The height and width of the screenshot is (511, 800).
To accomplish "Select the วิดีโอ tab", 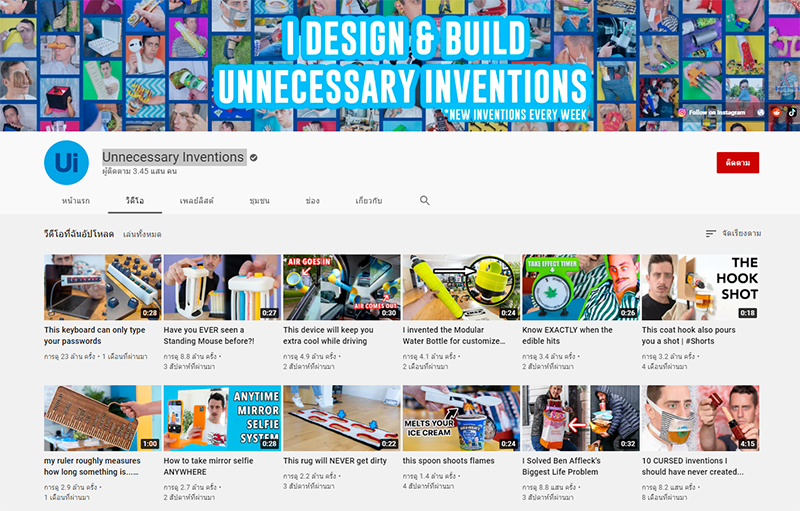I will pos(135,201).
